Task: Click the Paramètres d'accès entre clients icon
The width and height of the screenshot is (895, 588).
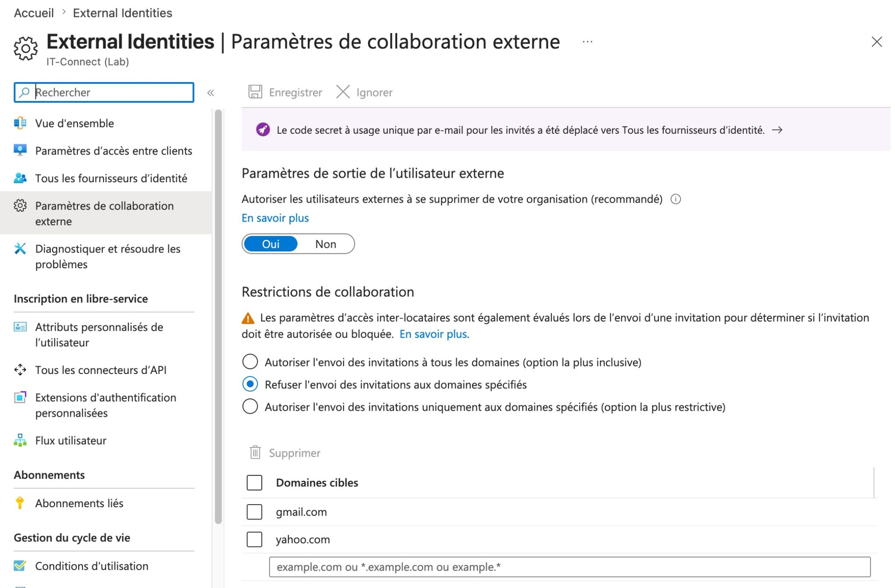Action: click(20, 150)
